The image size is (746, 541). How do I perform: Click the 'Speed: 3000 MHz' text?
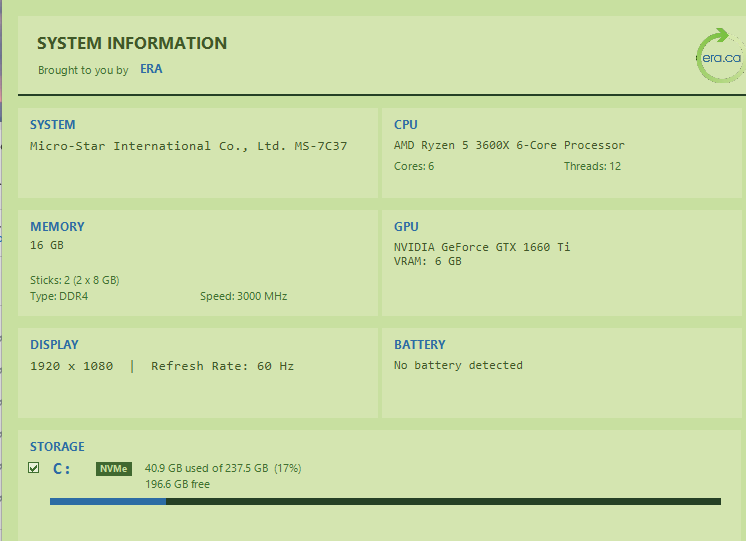244,296
